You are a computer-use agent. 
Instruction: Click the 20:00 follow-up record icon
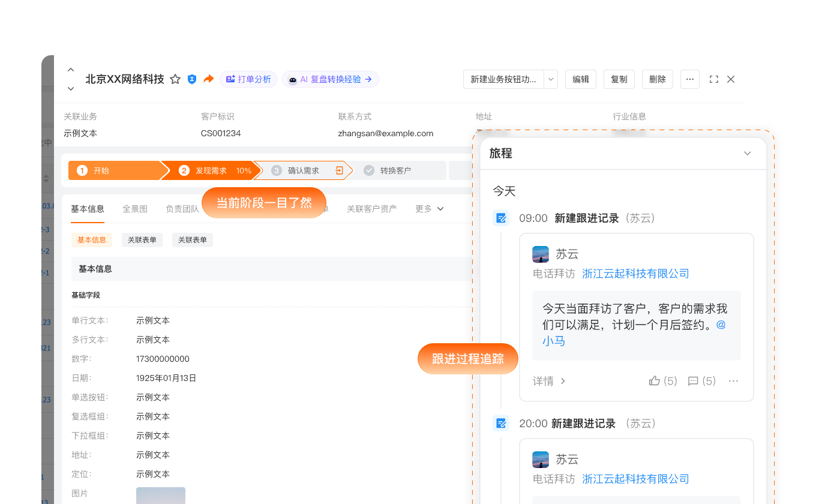coord(501,424)
